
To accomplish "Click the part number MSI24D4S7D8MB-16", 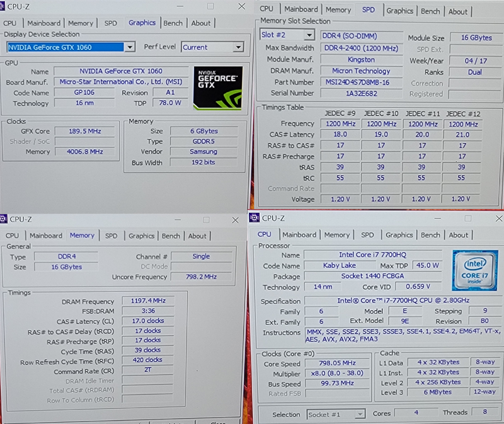I will point(361,83).
